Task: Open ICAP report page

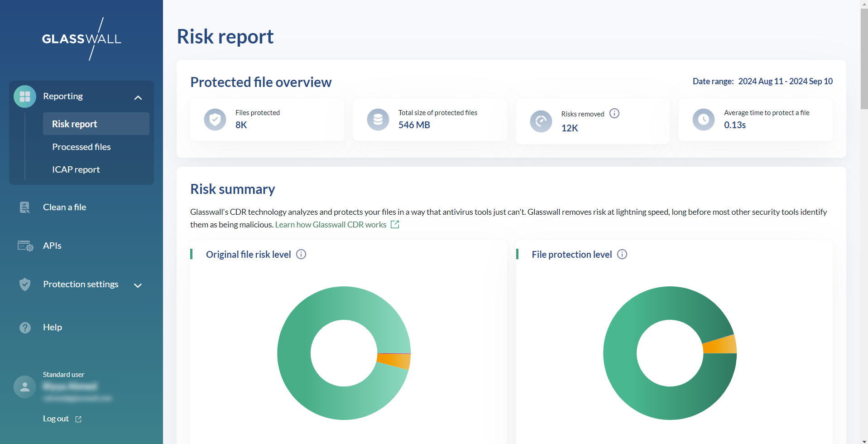Action: 76,169
